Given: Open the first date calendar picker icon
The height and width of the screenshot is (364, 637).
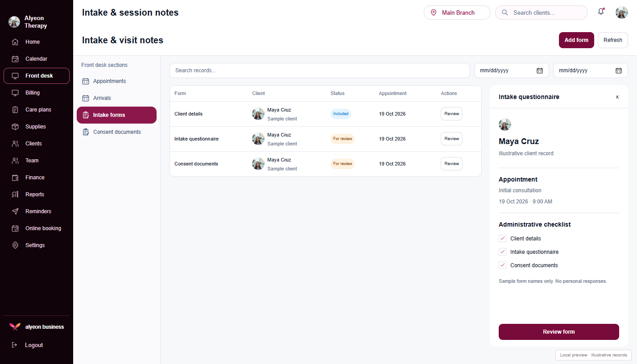Looking at the screenshot, I should (x=539, y=70).
